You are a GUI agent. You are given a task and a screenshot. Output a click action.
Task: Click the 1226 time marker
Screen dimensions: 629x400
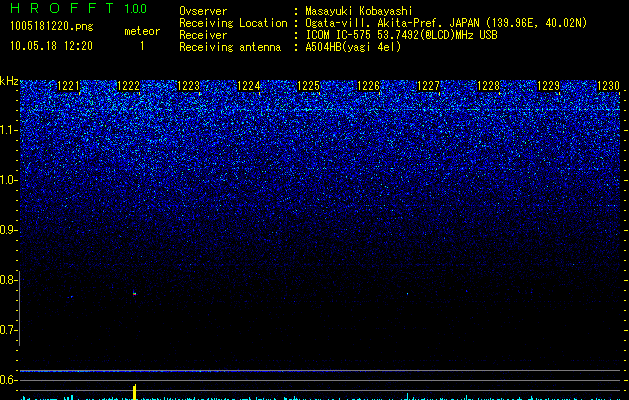[x=368, y=86]
